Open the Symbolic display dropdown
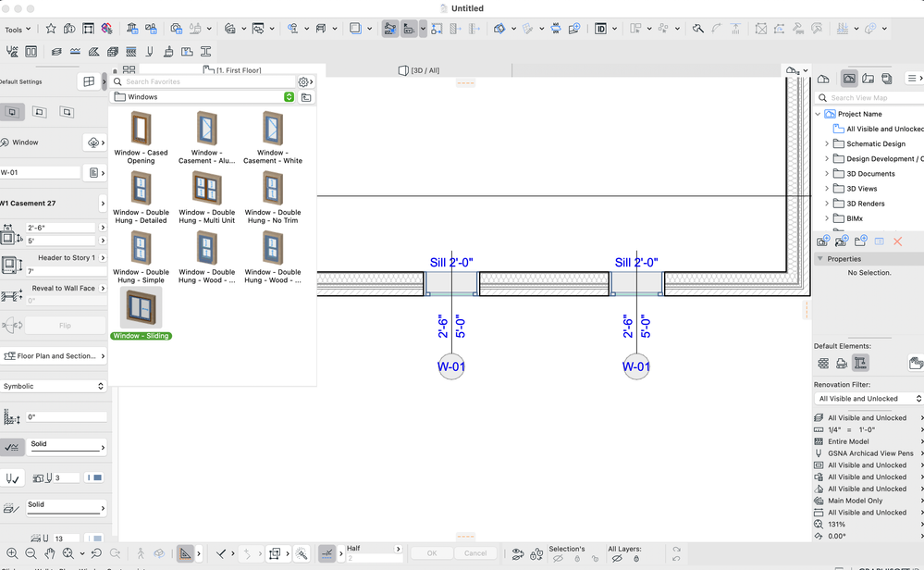Screen dimensions: 924x570 [x=53, y=386]
